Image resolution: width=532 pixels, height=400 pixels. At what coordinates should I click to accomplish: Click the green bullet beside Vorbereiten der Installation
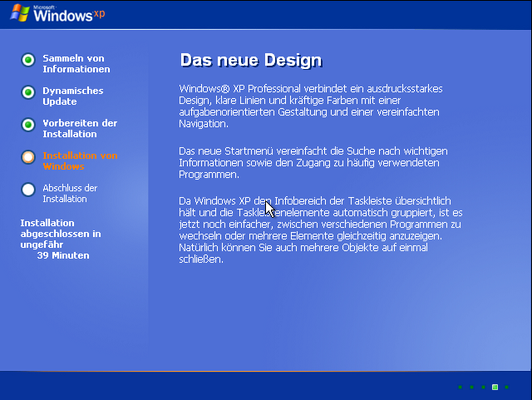click(28, 125)
